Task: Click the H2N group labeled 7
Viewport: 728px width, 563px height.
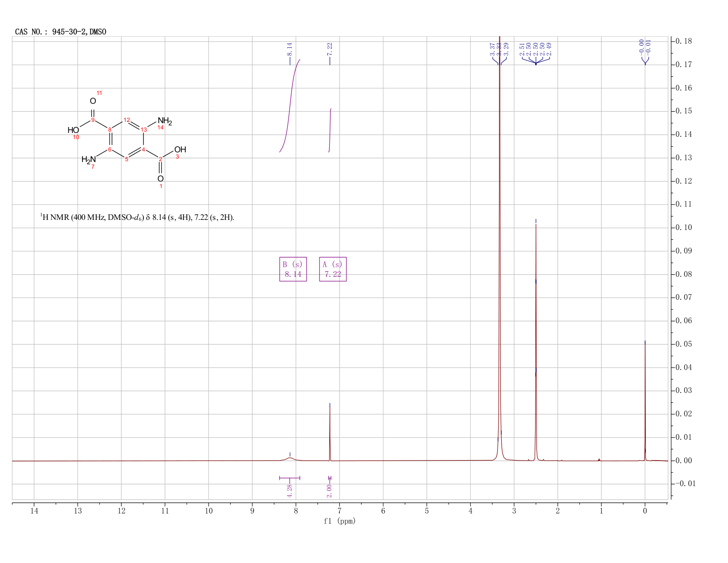Action: (88, 159)
